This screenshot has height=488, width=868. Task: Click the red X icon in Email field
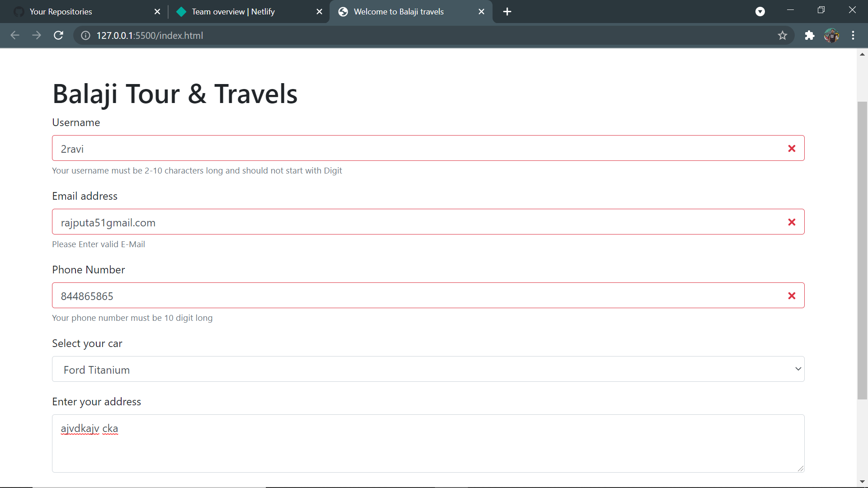click(792, 222)
